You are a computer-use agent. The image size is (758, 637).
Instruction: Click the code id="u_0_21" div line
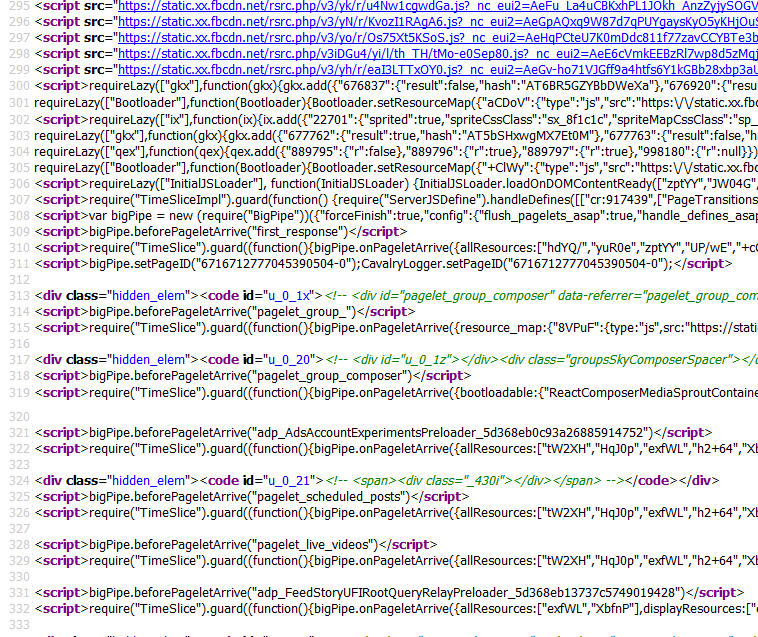click(x=377, y=481)
